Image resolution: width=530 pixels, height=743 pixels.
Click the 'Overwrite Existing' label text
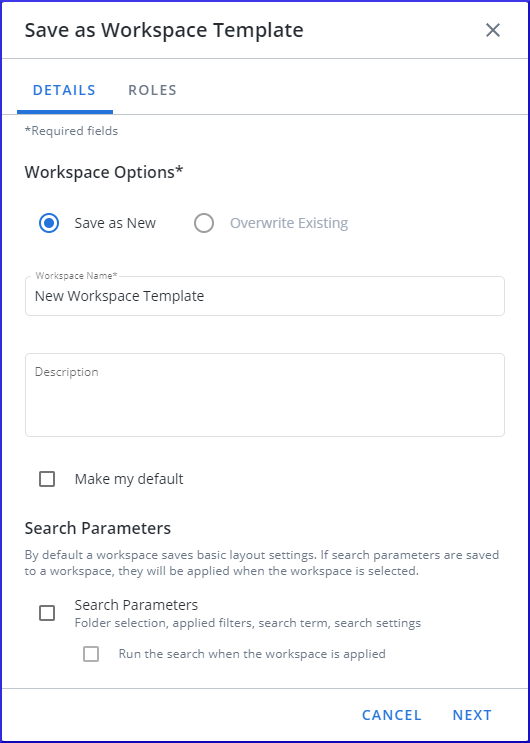tap(289, 223)
